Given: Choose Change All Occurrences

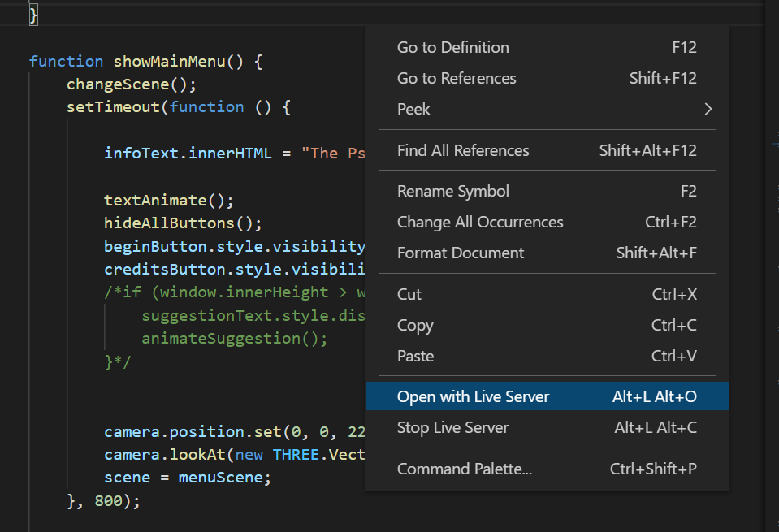Looking at the screenshot, I should click(547, 222).
